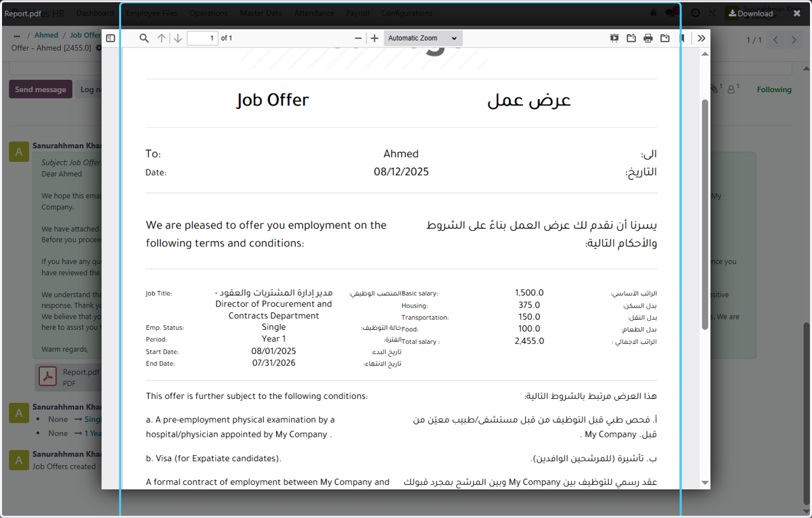The width and height of the screenshot is (812, 518).
Task: Save the PDF with the toolbar save icon
Action: coord(665,39)
